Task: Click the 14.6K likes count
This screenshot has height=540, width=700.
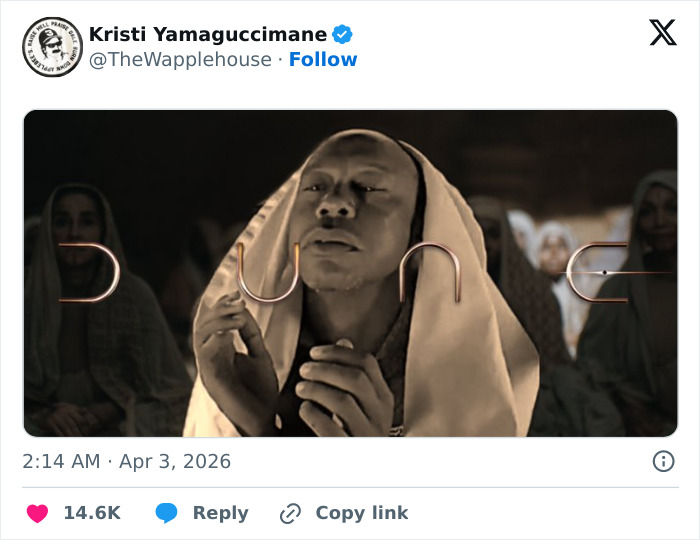Action: click(x=92, y=513)
